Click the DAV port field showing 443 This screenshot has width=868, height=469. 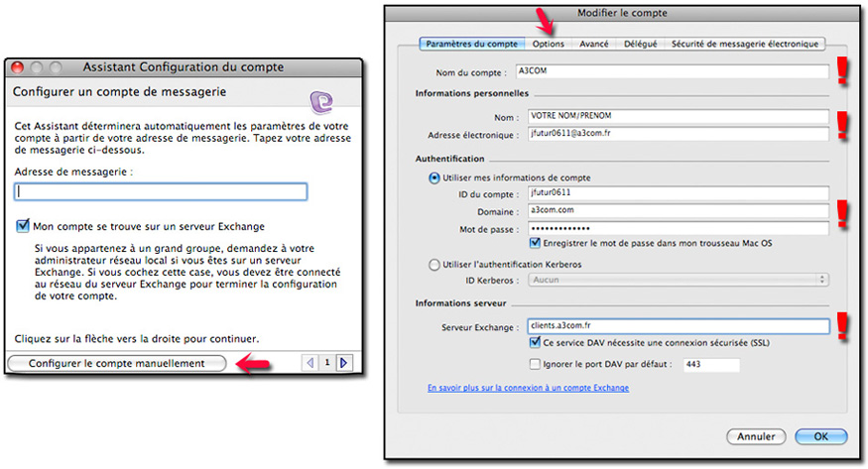711,365
